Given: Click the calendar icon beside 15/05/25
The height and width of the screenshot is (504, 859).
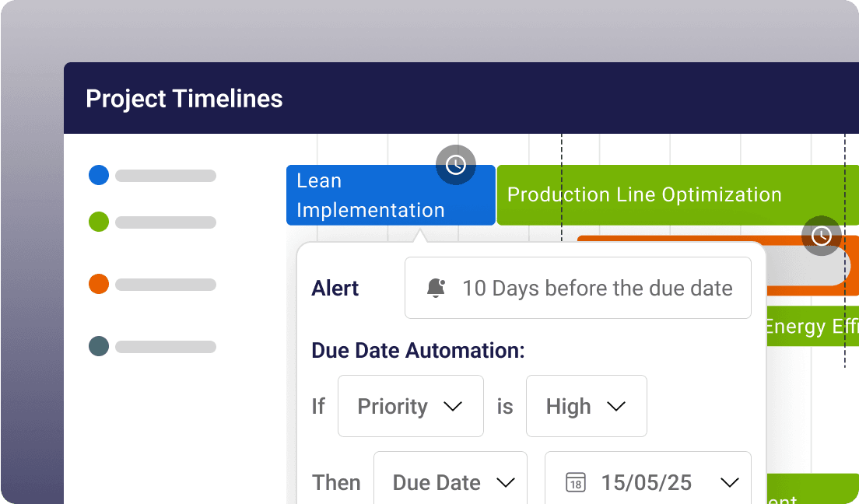Looking at the screenshot, I should tap(575, 483).
